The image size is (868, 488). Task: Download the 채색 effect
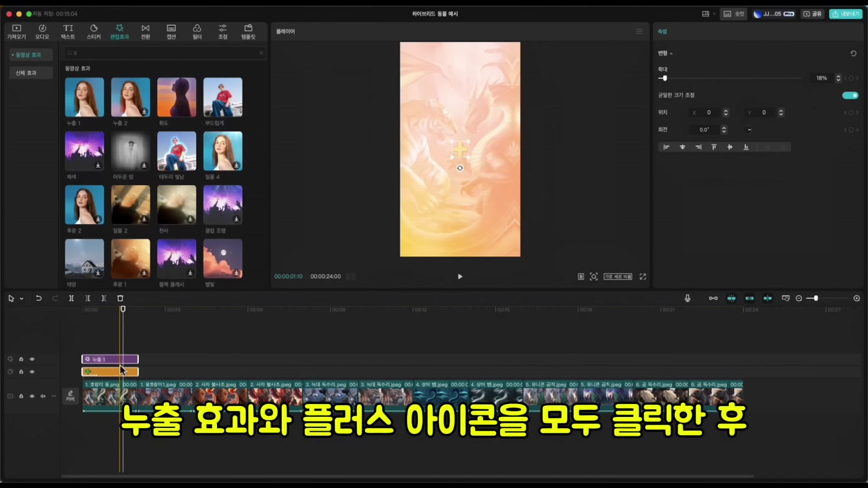coord(98,165)
